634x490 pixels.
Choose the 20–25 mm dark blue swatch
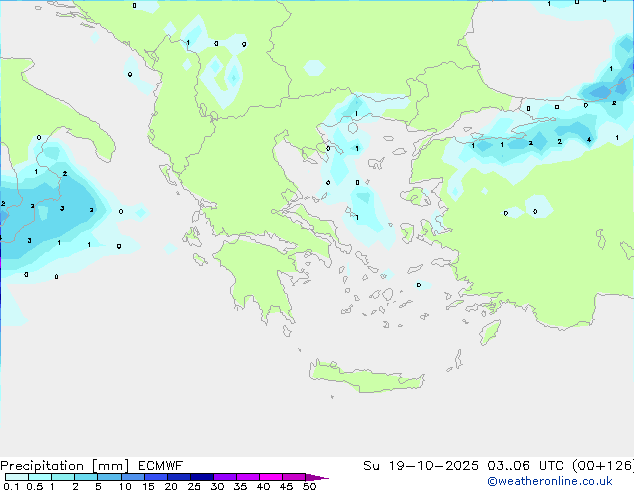179,477
